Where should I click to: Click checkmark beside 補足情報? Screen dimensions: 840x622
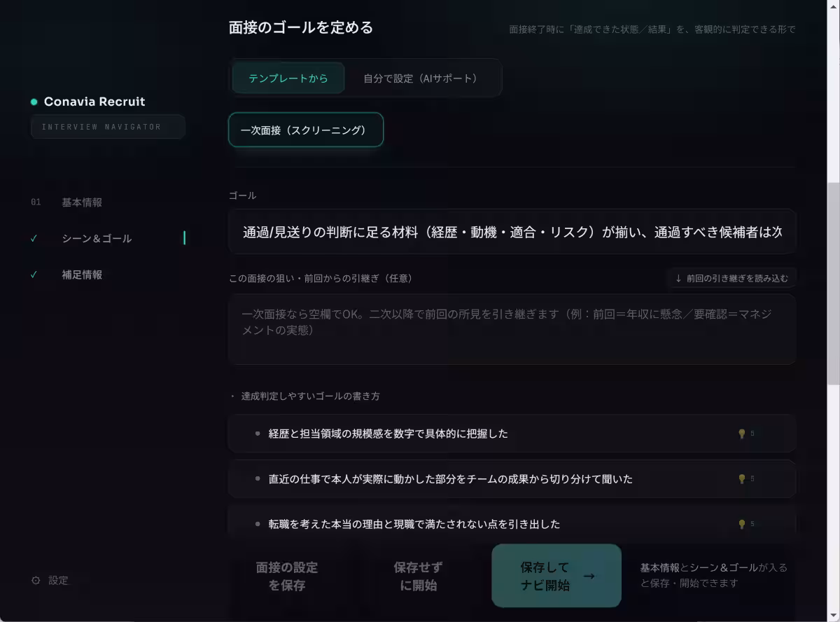coord(34,275)
